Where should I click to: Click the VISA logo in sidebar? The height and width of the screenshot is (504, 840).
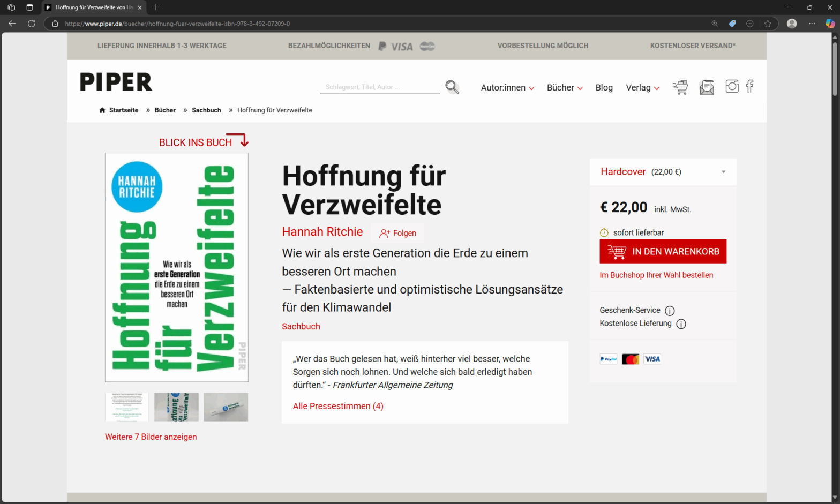(652, 359)
